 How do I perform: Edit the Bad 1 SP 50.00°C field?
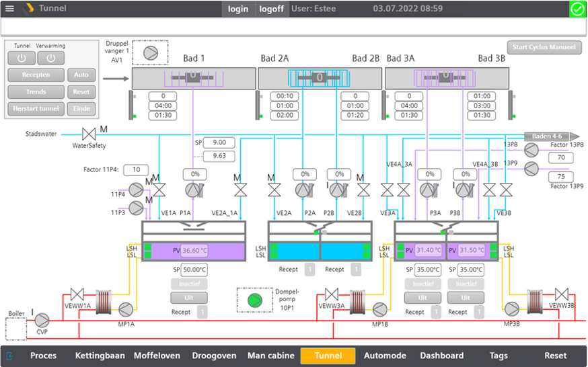(194, 270)
